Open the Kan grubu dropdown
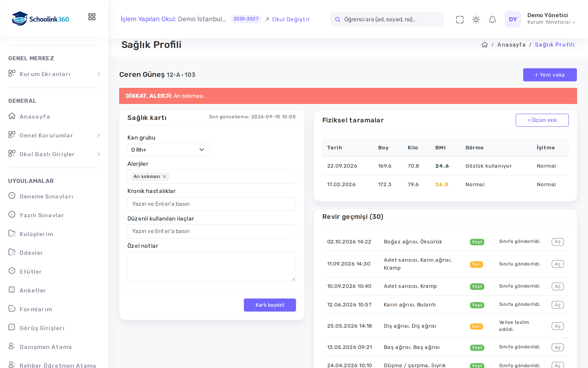 [169, 150]
